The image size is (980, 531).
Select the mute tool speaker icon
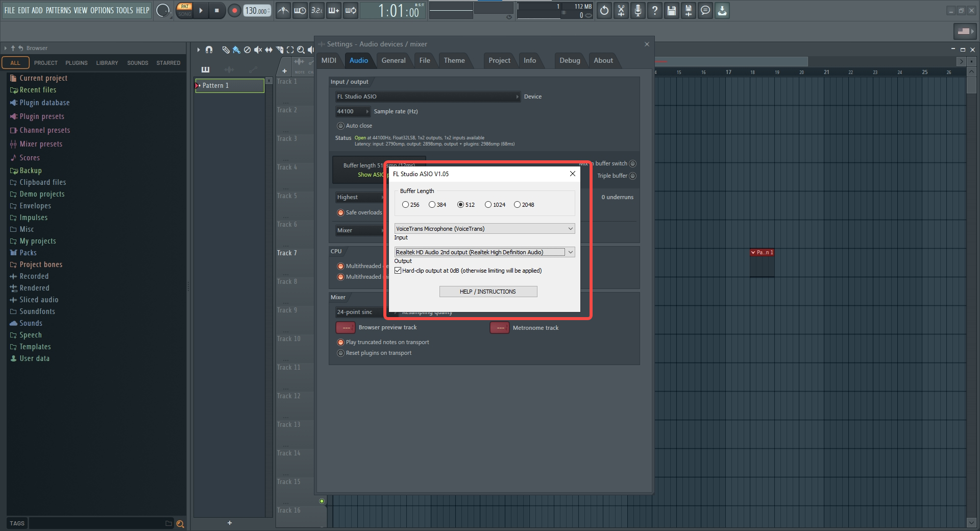point(258,50)
